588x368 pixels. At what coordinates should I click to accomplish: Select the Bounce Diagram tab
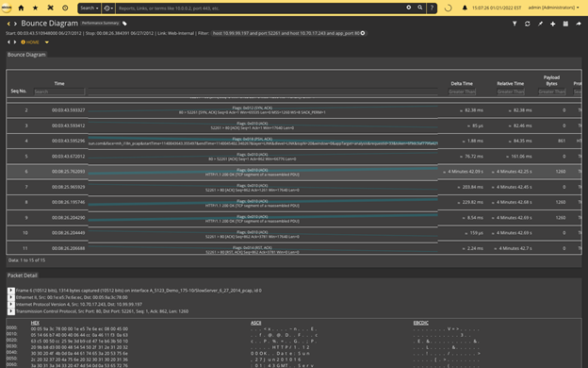tap(26, 55)
